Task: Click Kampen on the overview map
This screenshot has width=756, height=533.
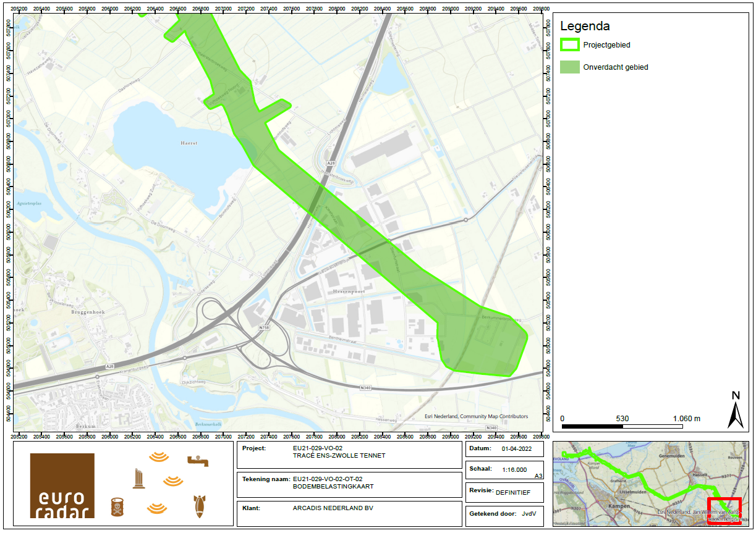Action: [619, 505]
